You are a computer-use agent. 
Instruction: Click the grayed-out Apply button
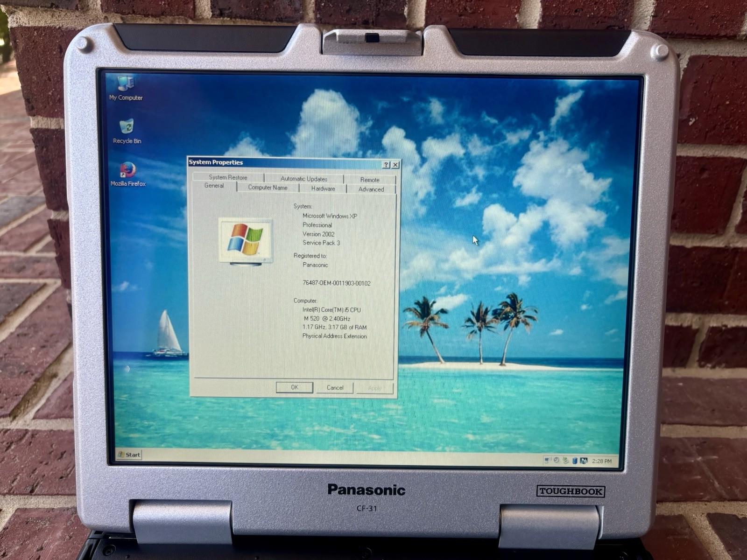click(374, 388)
